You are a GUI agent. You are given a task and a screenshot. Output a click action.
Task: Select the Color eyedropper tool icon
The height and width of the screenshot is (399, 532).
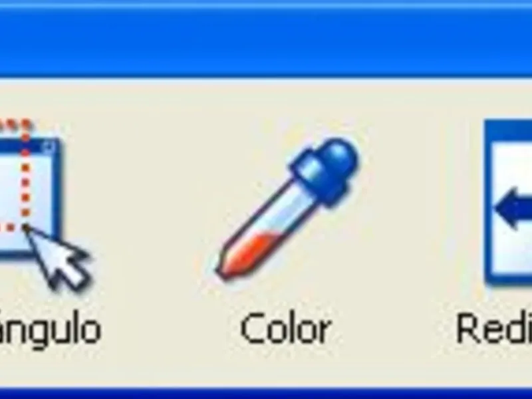pos(288,209)
